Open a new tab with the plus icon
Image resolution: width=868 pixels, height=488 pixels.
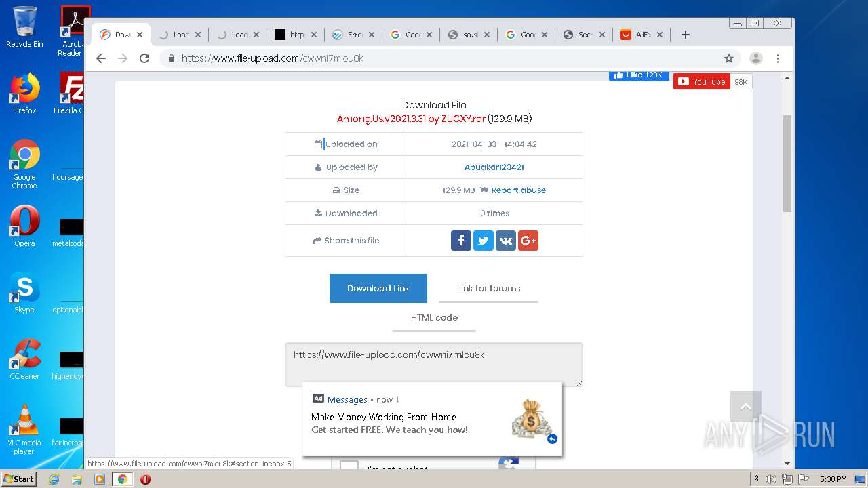686,35
